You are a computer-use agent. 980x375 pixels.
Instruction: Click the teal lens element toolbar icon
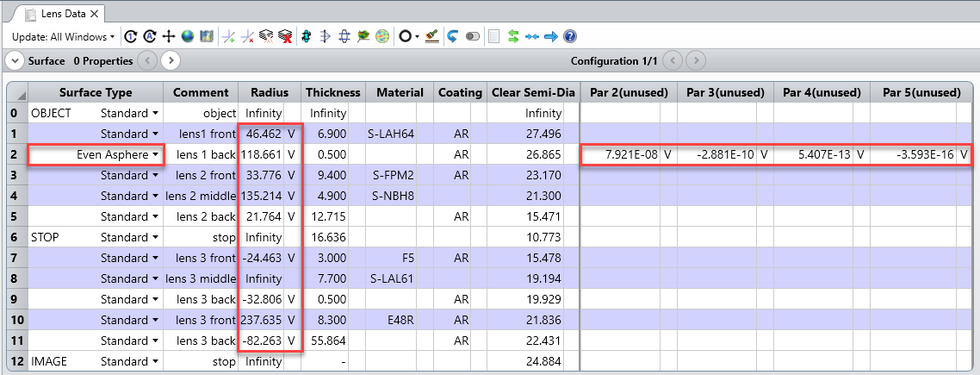(307, 37)
